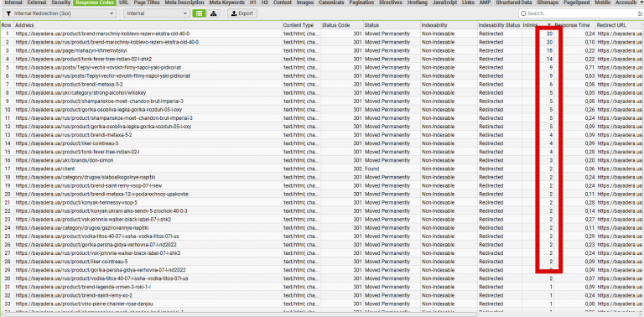Screen dimensions: 644x317
Task: Open the Meta Description tab
Action: click(184, 3)
